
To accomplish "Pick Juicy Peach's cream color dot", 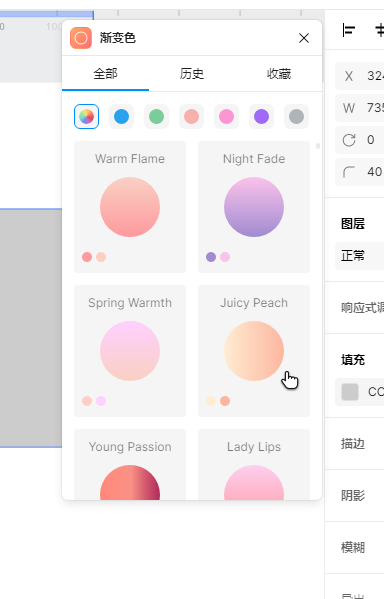I will coord(211,401).
